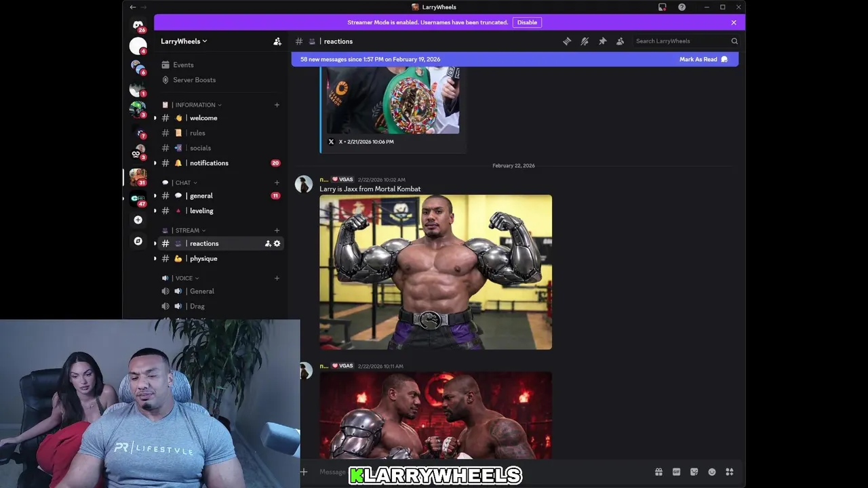868x488 pixels.
Task: Add attachment plus icon in message box
Action: click(304, 472)
